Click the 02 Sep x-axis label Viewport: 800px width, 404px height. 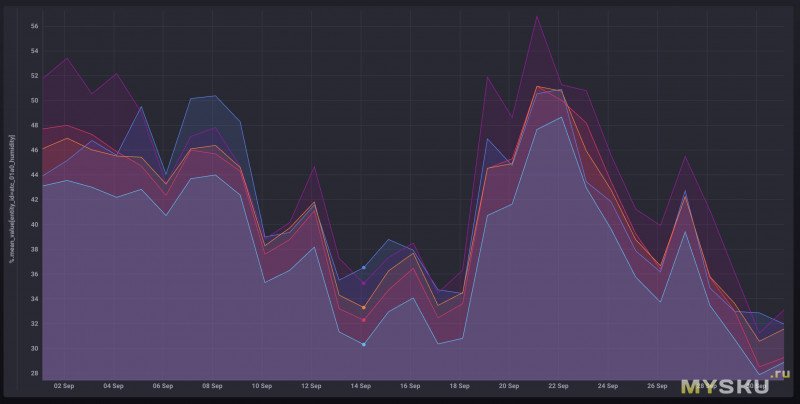(x=64, y=385)
